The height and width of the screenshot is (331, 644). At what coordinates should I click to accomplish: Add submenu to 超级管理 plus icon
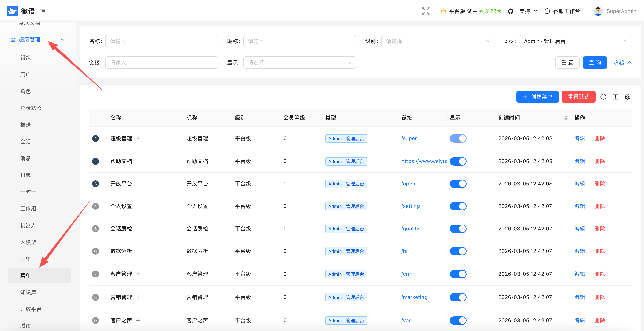[x=138, y=138]
